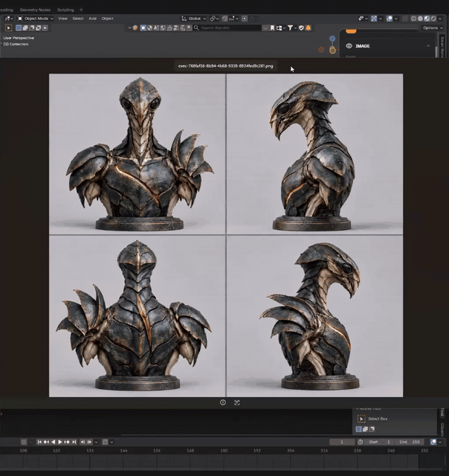Click the orange sphere asset icon
449x476 pixels.
135,28
